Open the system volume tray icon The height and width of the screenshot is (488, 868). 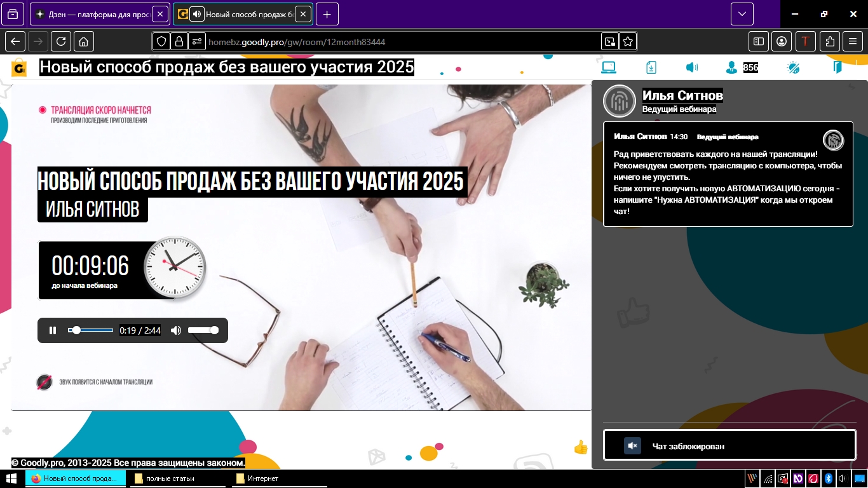[843, 478]
